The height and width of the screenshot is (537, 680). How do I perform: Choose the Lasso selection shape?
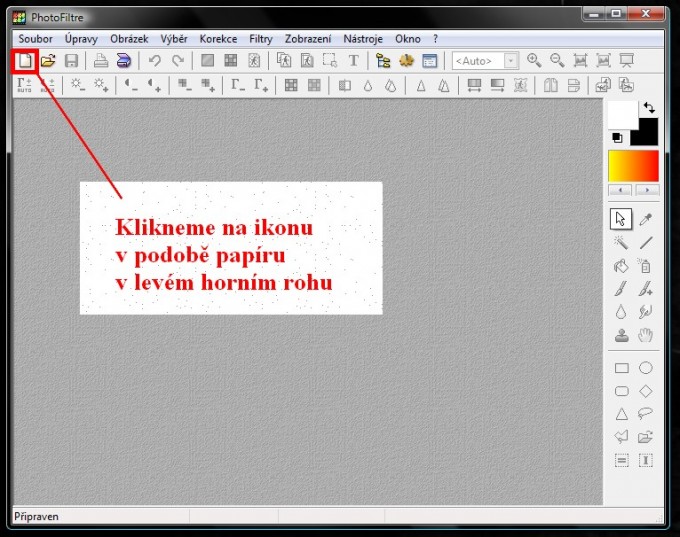click(645, 413)
